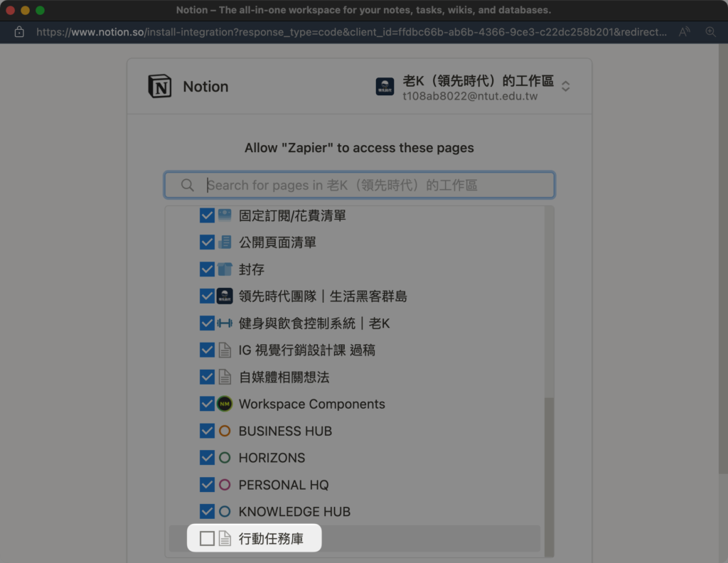Viewport: 728px width, 563px height.
Task: Click the workspace avatar icon beside 老K
Action: [385, 87]
